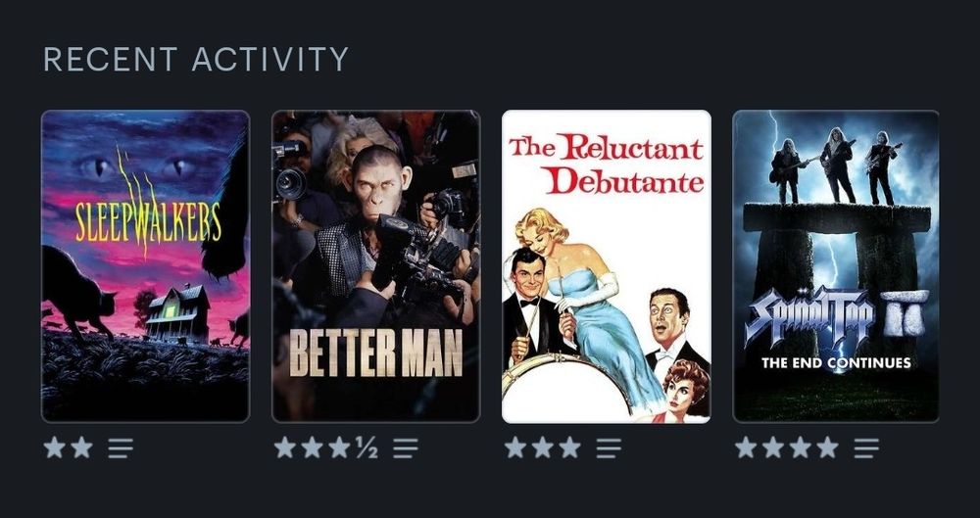Click the half-star symbol under Better Man
Image resolution: width=980 pixels, height=518 pixels.
pyautogui.click(x=367, y=447)
